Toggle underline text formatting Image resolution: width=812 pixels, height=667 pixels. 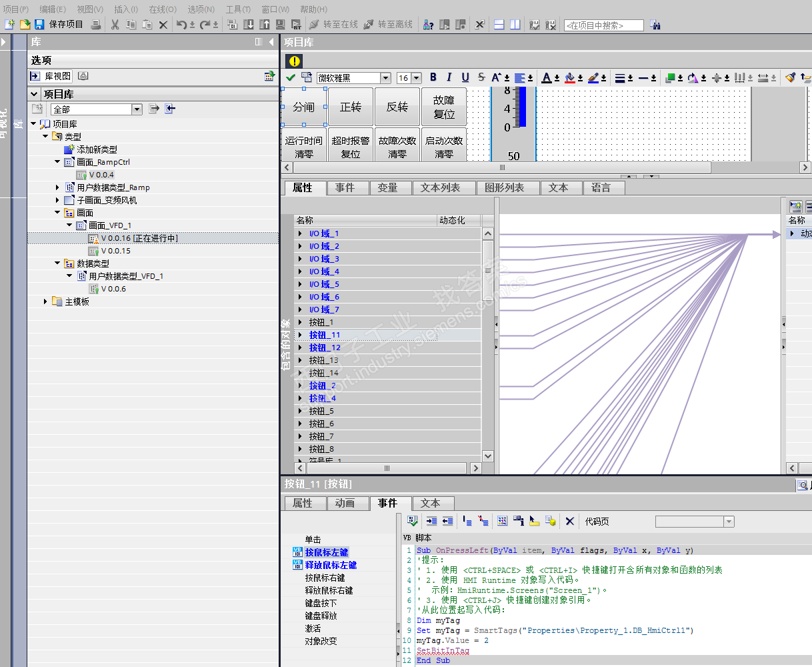pos(465,78)
